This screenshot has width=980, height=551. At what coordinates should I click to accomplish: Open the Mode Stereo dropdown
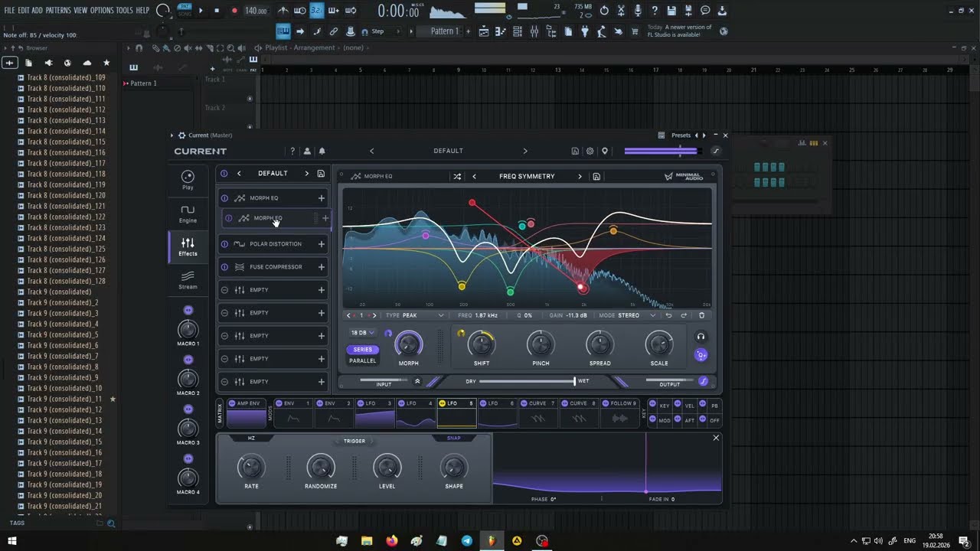point(628,315)
